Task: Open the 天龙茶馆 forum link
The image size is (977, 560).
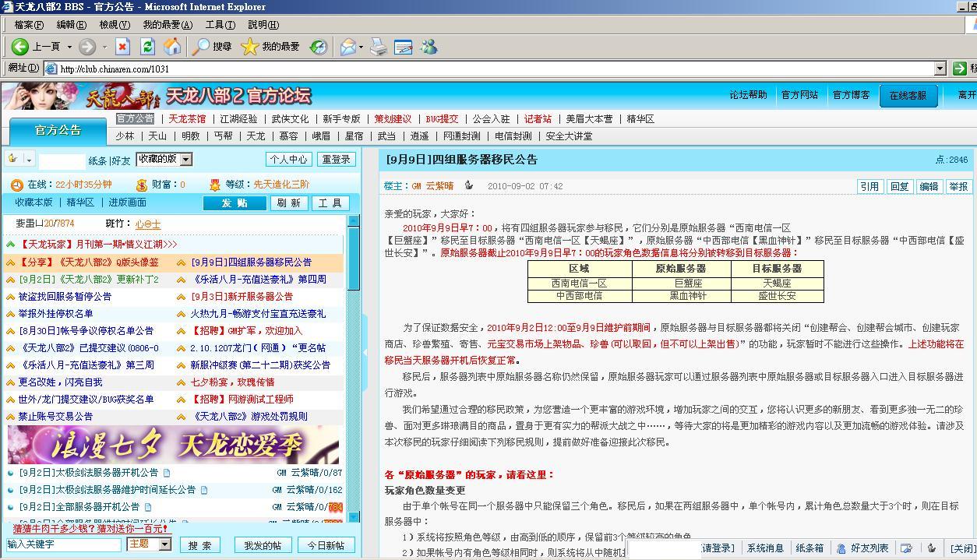Action: (x=187, y=119)
